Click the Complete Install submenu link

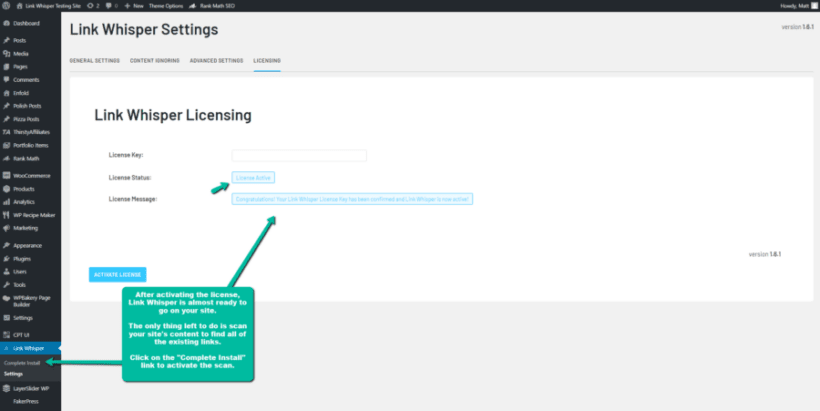tap(21, 362)
